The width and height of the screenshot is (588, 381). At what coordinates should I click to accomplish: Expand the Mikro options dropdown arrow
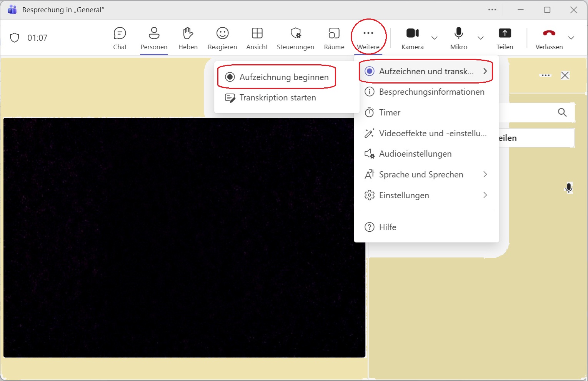pyautogui.click(x=480, y=38)
